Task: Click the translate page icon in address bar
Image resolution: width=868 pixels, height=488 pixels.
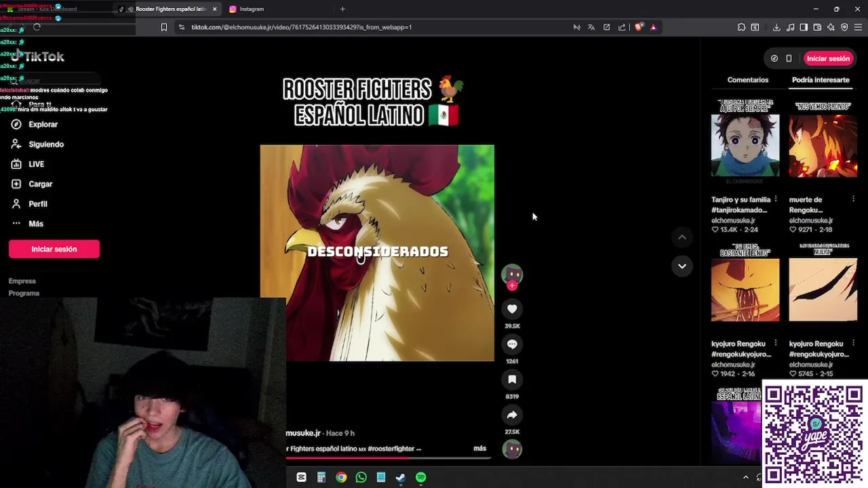Action: click(591, 27)
